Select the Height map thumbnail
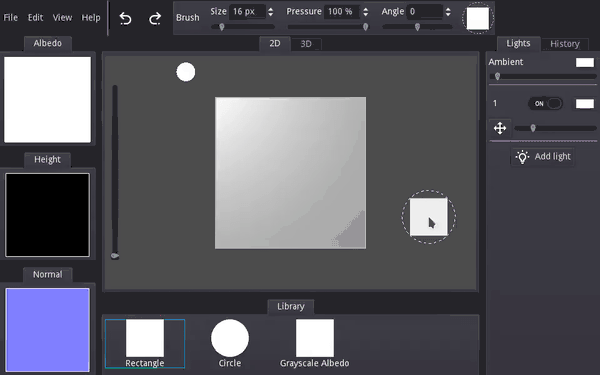The height and width of the screenshot is (375, 600). [47, 215]
